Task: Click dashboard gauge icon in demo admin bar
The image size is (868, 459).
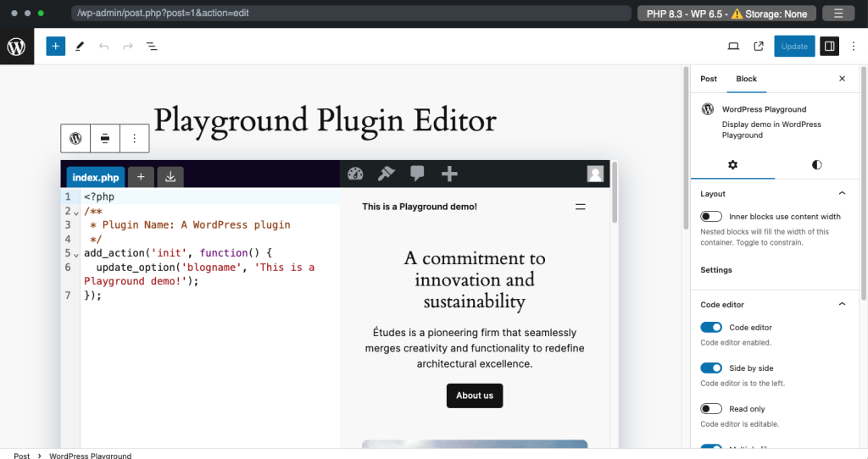Action: [x=355, y=174]
